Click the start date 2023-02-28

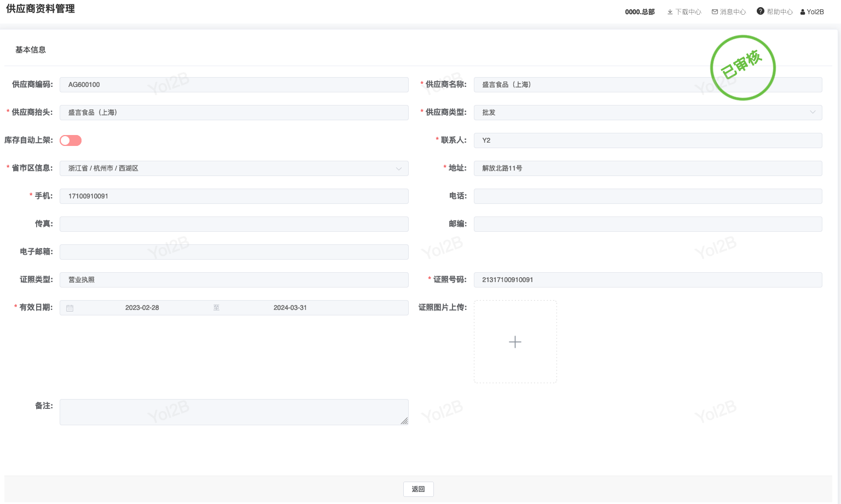click(142, 308)
